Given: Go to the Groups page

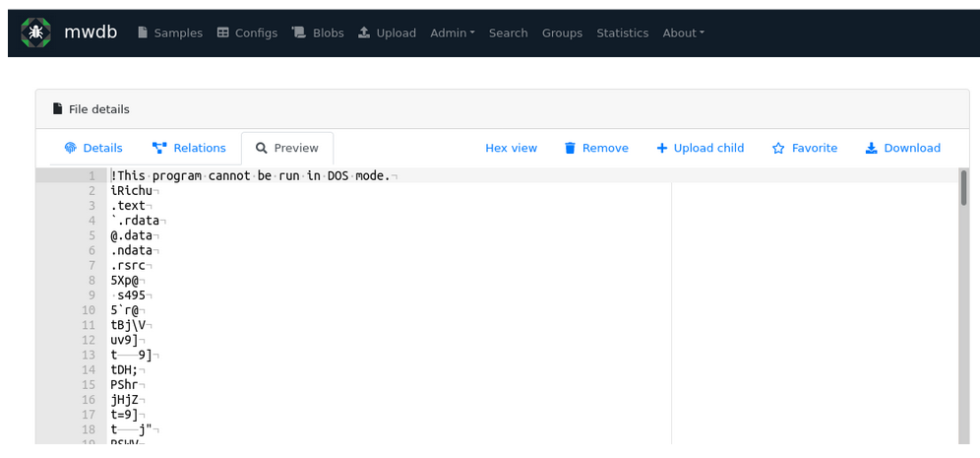Looking at the screenshot, I should (x=562, y=33).
